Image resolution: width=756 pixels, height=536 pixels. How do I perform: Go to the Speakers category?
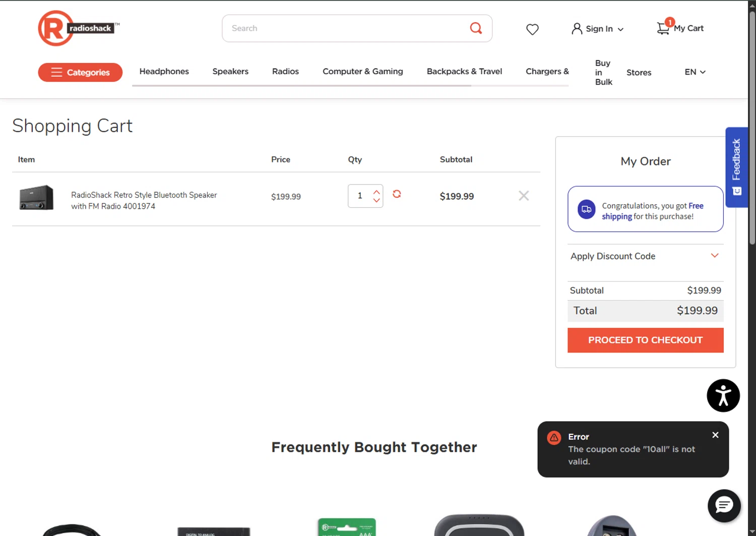(x=230, y=72)
